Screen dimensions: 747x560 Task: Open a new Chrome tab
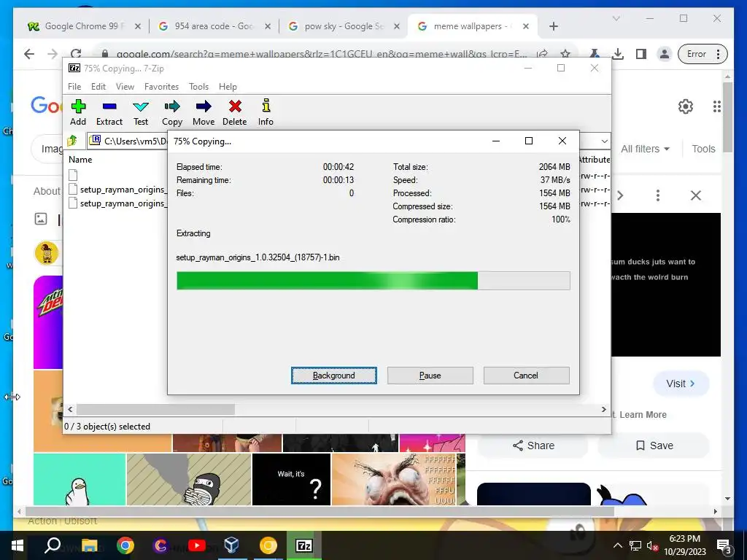tap(553, 26)
